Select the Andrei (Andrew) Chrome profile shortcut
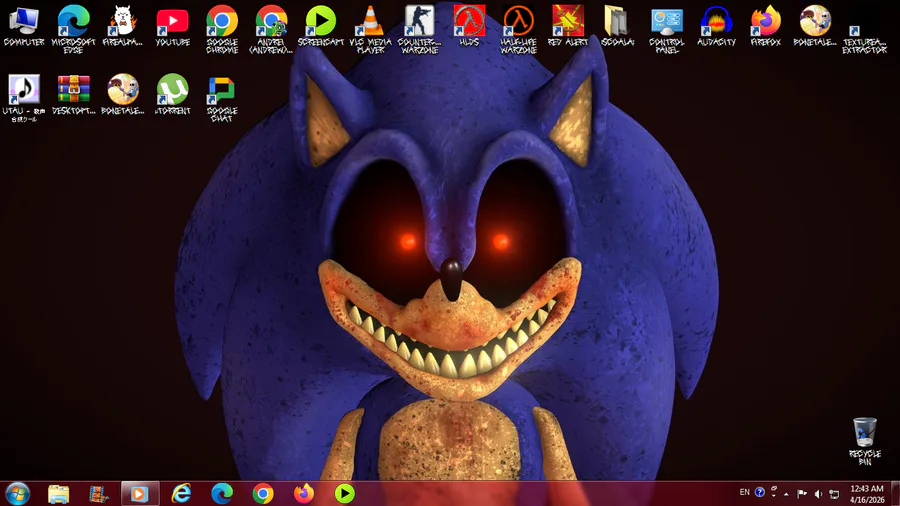 271,29
